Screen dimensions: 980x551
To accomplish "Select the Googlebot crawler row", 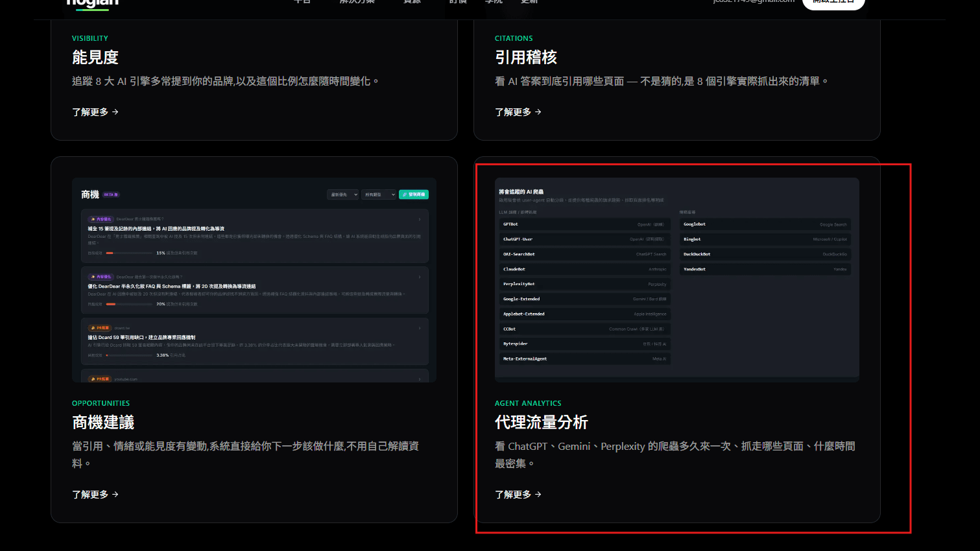I will click(x=765, y=224).
